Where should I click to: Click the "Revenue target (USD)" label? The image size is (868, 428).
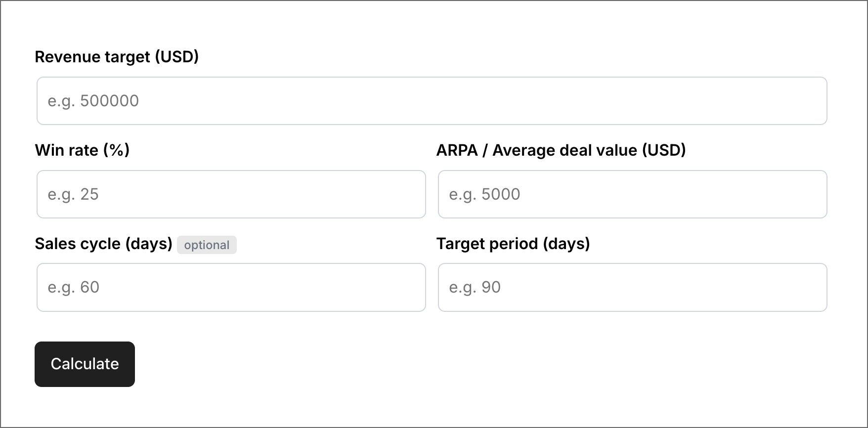(117, 57)
